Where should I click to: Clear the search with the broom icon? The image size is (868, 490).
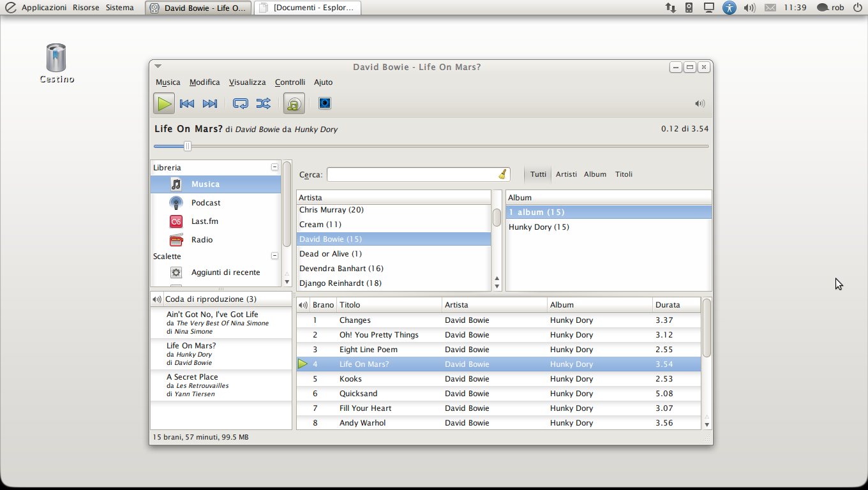pyautogui.click(x=503, y=174)
